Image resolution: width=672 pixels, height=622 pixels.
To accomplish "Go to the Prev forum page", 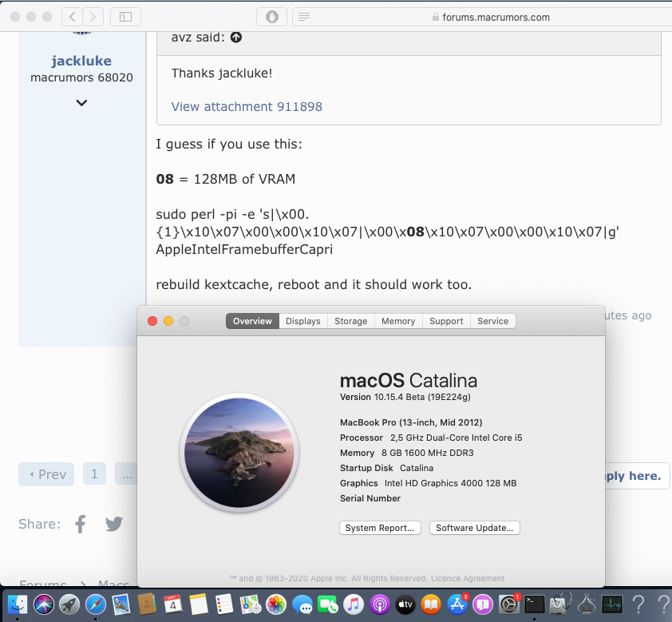I will click(x=46, y=474).
